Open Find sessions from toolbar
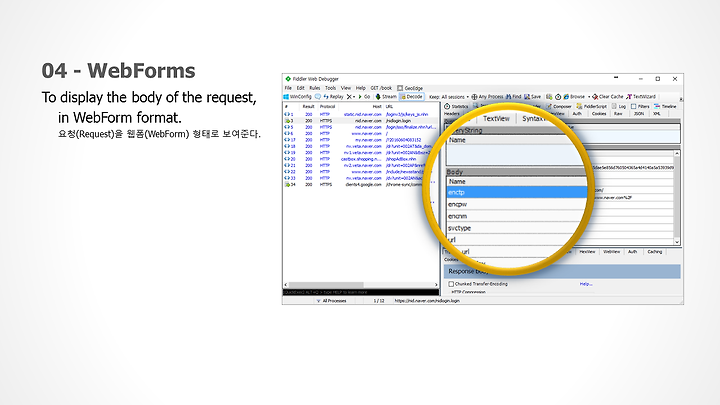Viewport: 720px width, 405px height. pyautogui.click(x=513, y=97)
